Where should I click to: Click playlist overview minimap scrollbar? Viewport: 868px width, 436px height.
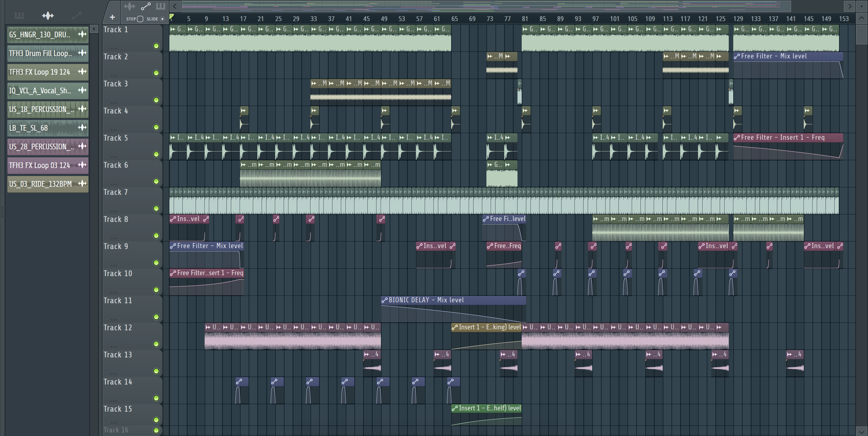[x=486, y=6]
